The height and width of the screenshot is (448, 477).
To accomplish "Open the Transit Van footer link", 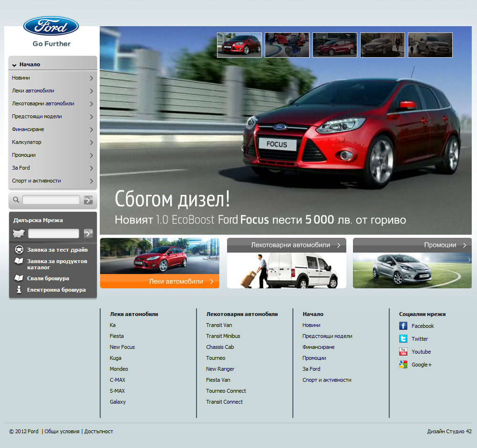I will pos(219,325).
